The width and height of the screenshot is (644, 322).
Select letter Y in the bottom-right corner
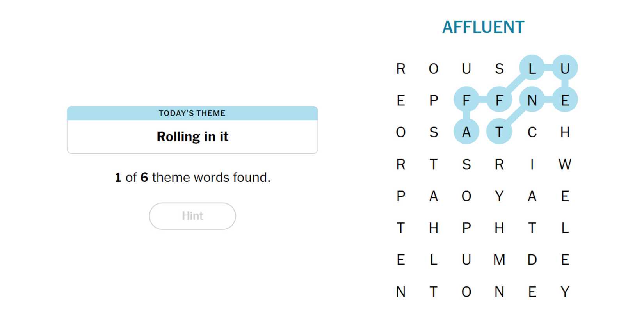click(564, 292)
